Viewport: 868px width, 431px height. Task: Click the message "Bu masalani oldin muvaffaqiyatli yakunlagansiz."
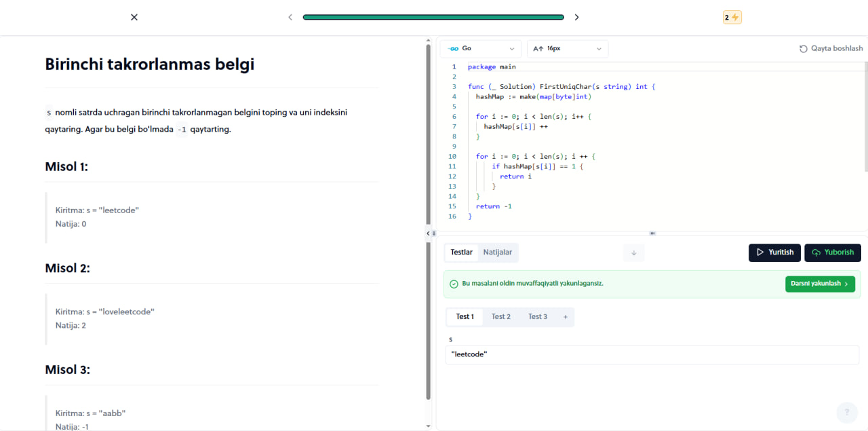(x=532, y=284)
